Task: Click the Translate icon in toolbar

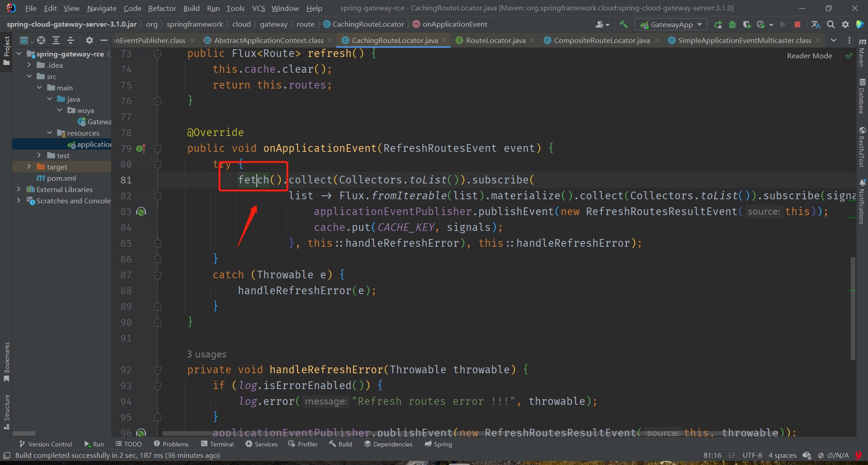Action: pyautogui.click(x=816, y=24)
